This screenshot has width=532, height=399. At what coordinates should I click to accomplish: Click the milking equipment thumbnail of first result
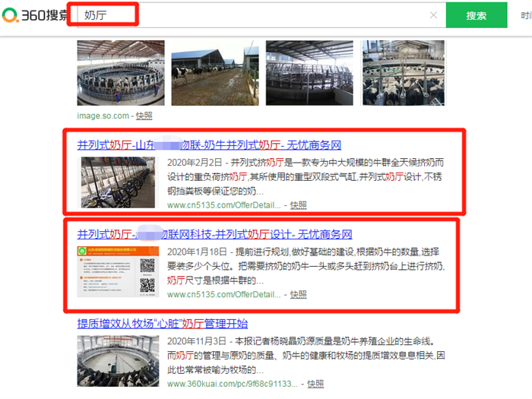tap(118, 182)
